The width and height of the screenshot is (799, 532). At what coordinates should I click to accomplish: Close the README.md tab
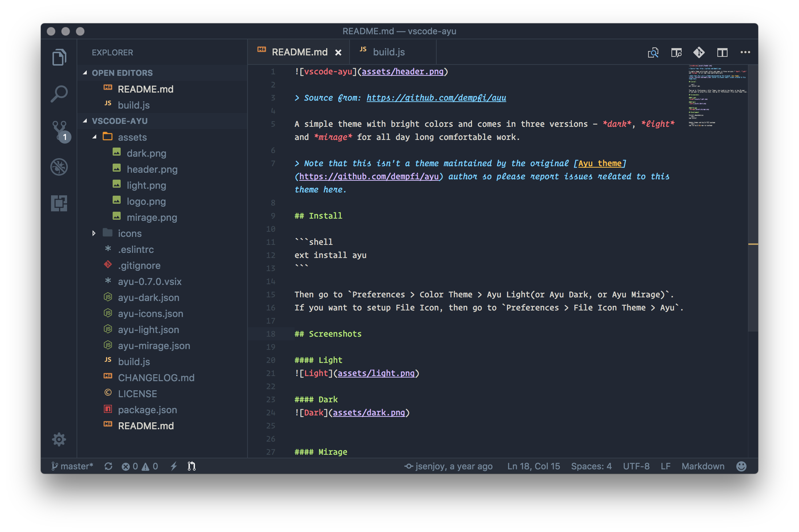(338, 52)
